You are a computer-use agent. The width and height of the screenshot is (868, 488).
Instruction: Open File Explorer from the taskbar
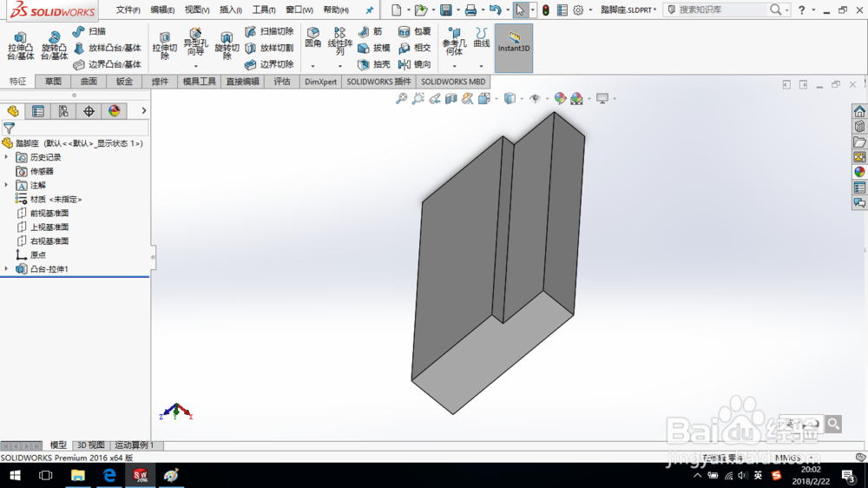(x=77, y=475)
